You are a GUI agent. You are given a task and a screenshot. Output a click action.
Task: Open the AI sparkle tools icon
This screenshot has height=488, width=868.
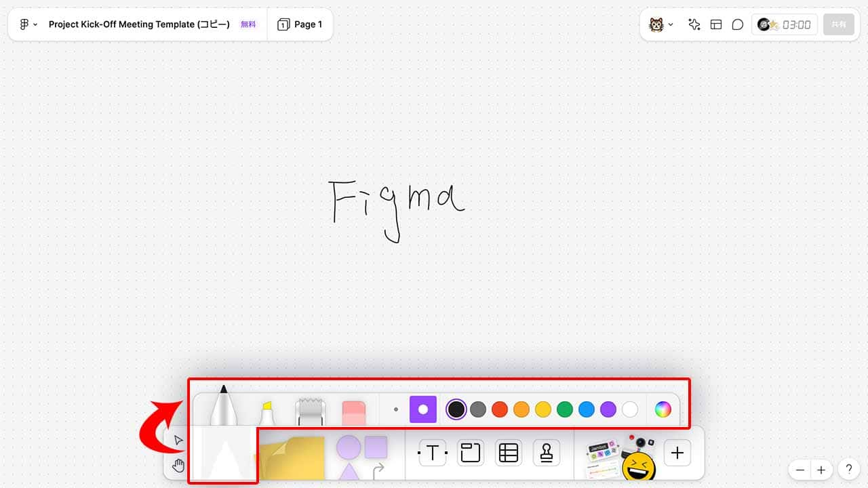tap(694, 24)
